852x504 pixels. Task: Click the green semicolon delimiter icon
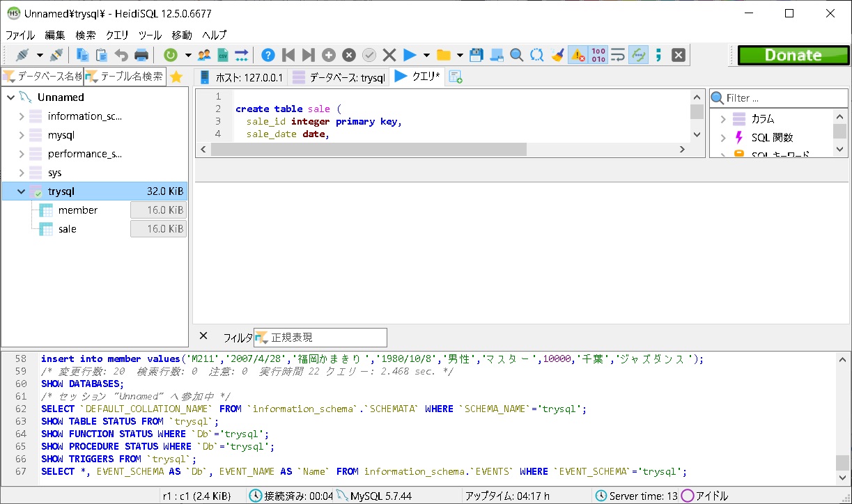click(x=658, y=55)
